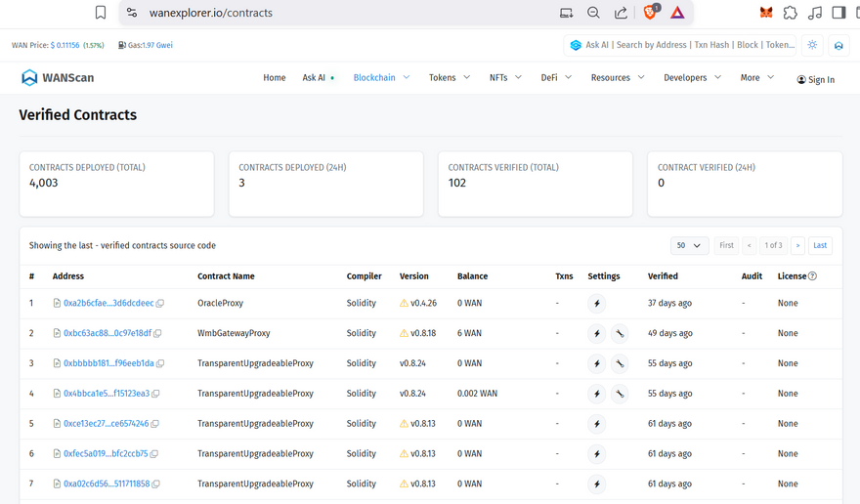Click the Ask AI search input field

688,45
